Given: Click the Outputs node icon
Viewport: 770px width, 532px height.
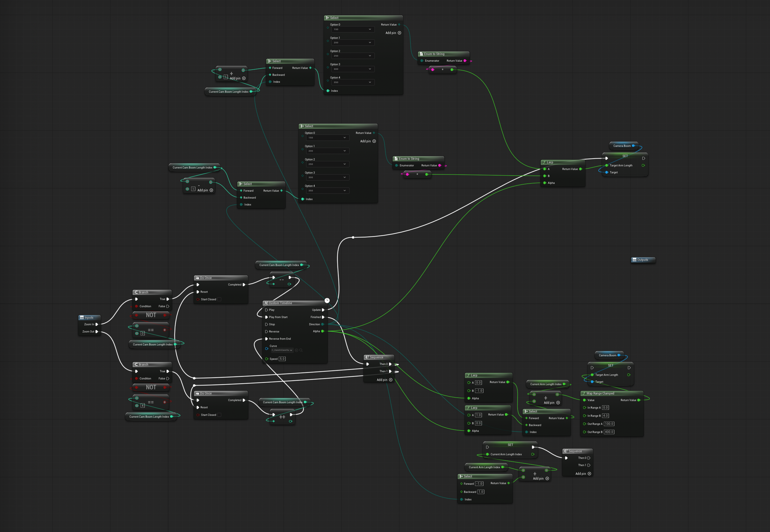Looking at the screenshot, I should point(634,260).
